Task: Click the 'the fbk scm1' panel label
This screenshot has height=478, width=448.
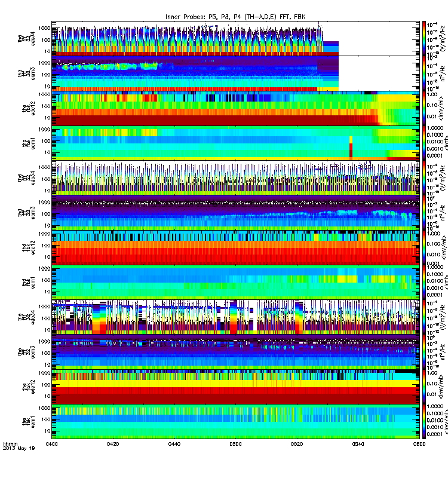Action: coord(29,422)
